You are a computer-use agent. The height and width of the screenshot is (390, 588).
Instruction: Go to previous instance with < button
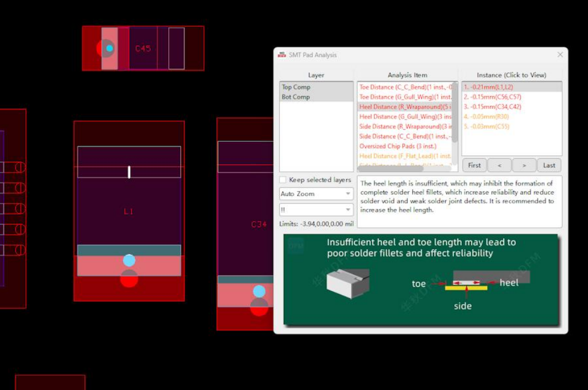coord(499,165)
